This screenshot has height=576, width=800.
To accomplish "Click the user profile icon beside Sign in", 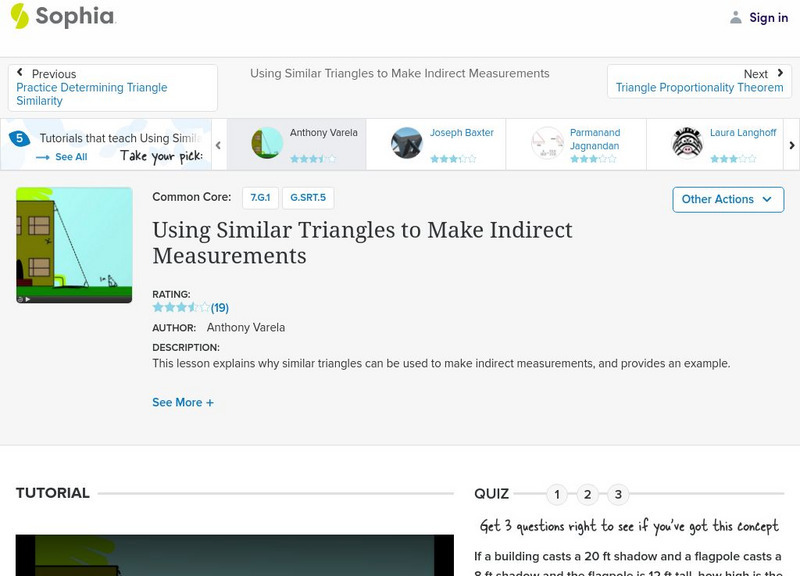I will click(736, 17).
